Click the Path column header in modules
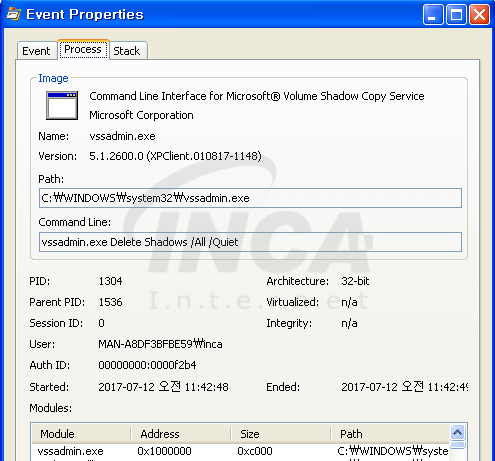 (391, 434)
